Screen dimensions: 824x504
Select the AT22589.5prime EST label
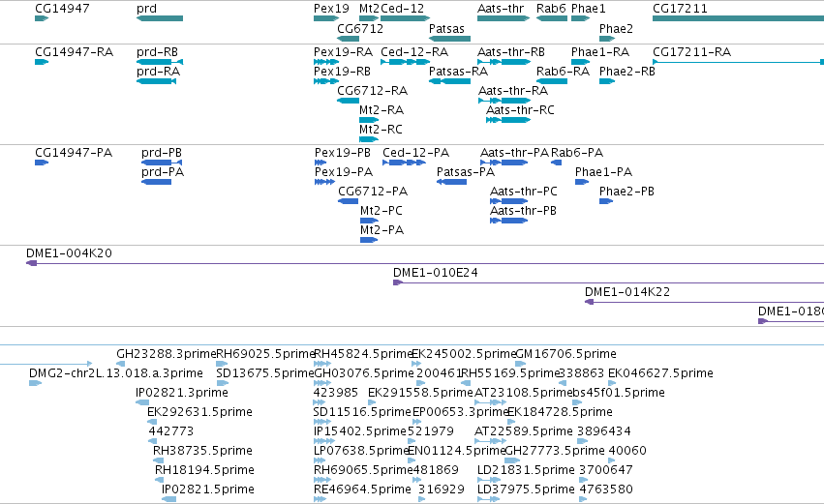524,432
